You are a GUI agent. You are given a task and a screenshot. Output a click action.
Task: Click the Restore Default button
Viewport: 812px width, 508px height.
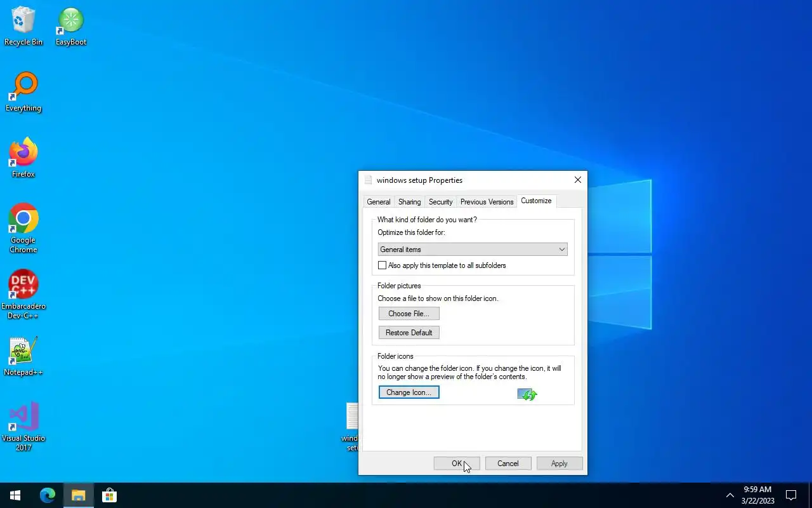(x=409, y=333)
